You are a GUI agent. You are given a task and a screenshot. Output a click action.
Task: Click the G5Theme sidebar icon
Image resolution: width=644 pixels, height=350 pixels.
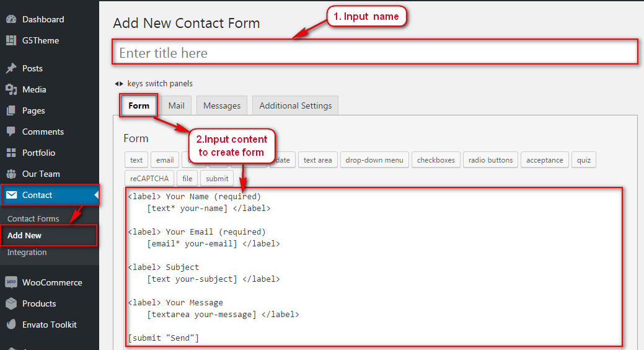[11, 40]
